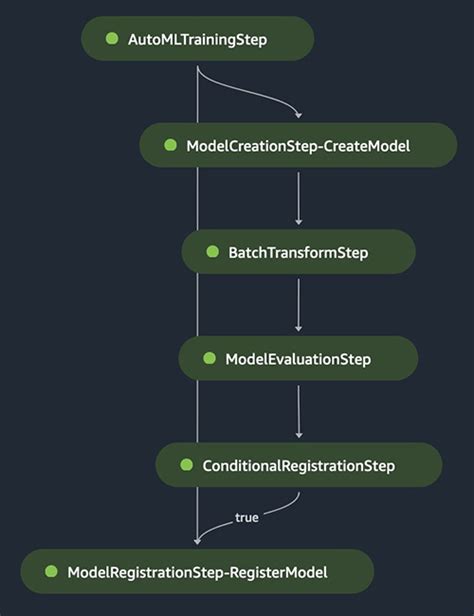Select the ModelEvaluationStep node

tap(298, 358)
